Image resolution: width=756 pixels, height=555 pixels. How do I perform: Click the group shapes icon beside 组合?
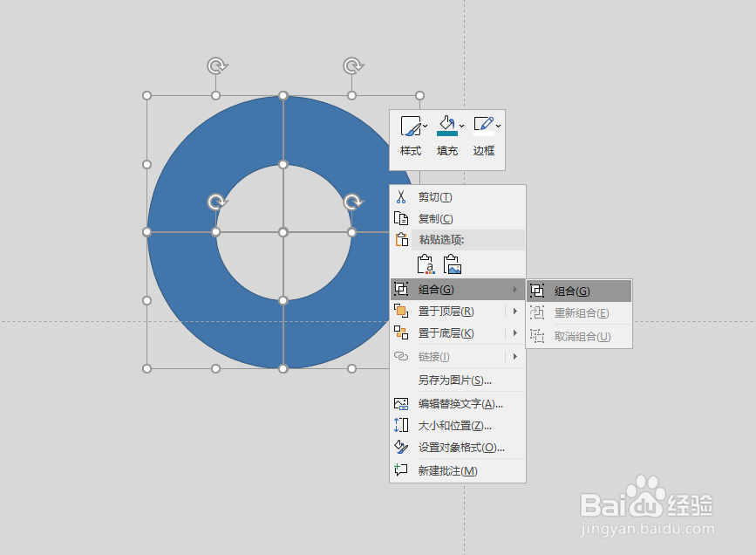(x=403, y=289)
